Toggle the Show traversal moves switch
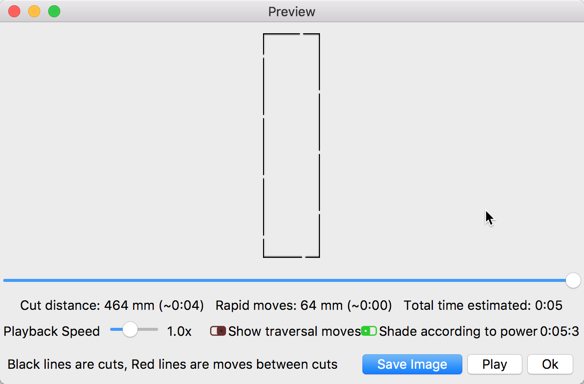The width and height of the screenshot is (584, 384). (218, 331)
